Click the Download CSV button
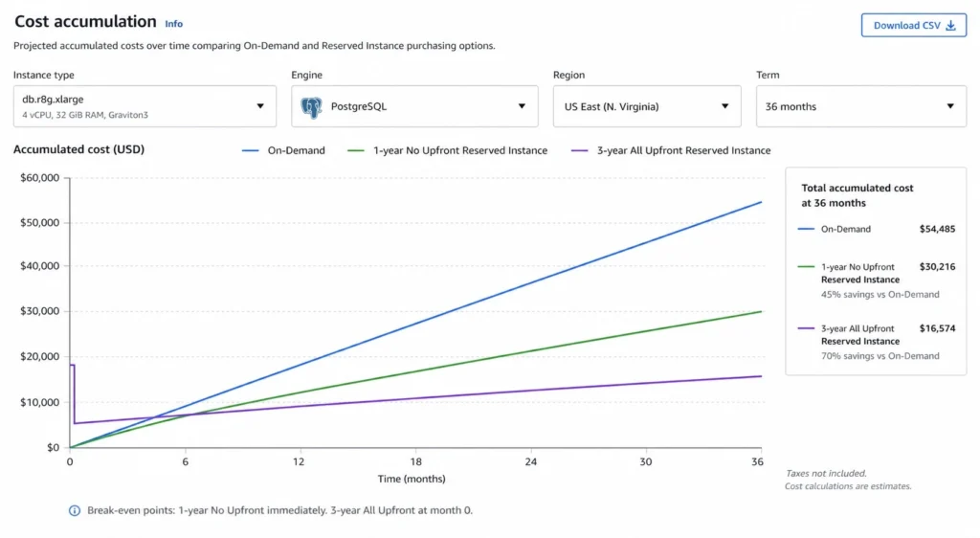This screenshot has width=980, height=538. point(913,26)
